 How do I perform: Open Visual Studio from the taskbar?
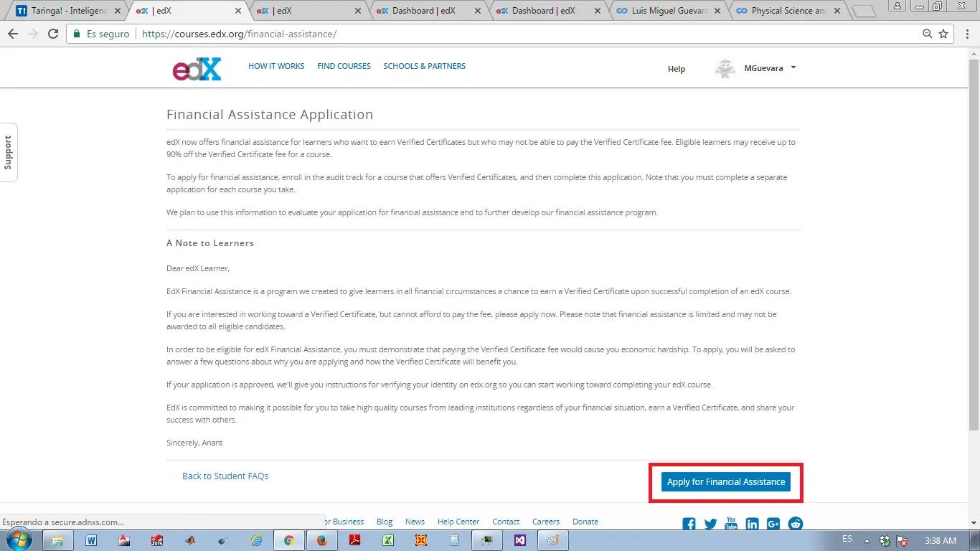click(x=520, y=540)
